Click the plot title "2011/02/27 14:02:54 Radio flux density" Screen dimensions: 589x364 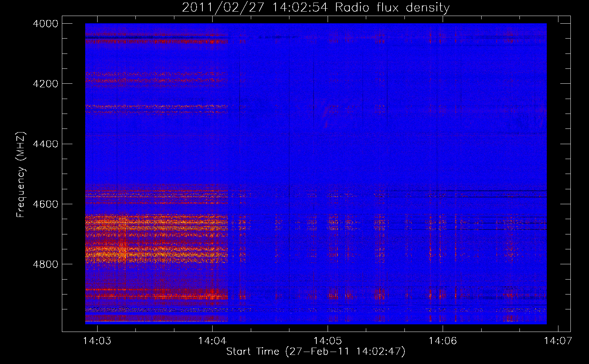[316, 8]
